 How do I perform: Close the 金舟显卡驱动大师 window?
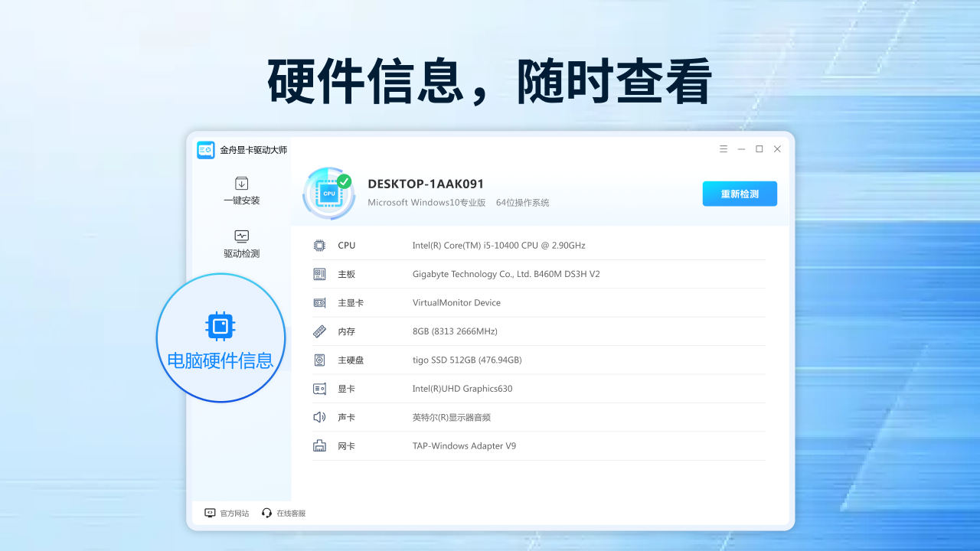coord(777,149)
